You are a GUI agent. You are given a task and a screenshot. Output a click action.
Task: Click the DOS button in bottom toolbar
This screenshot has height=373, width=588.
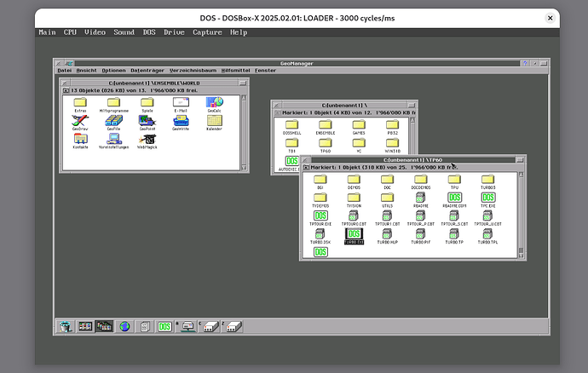pos(164,326)
